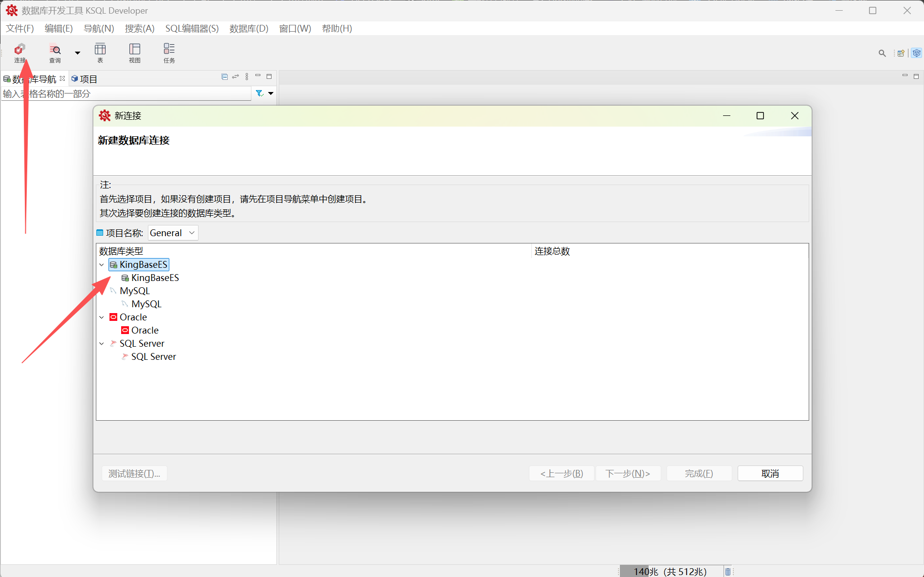Open the SQL编辑器(S) menu
This screenshot has width=924, height=577.
click(192, 28)
